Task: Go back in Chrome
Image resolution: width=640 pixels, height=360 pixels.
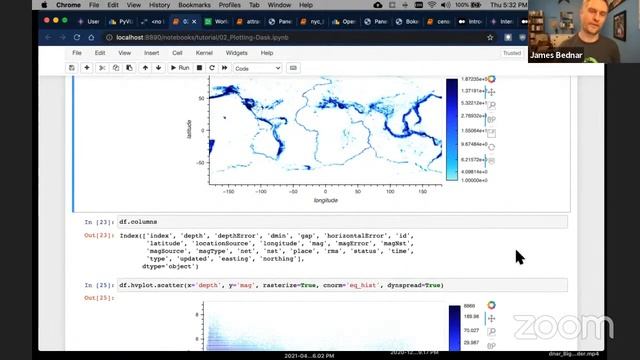Action: (48, 38)
